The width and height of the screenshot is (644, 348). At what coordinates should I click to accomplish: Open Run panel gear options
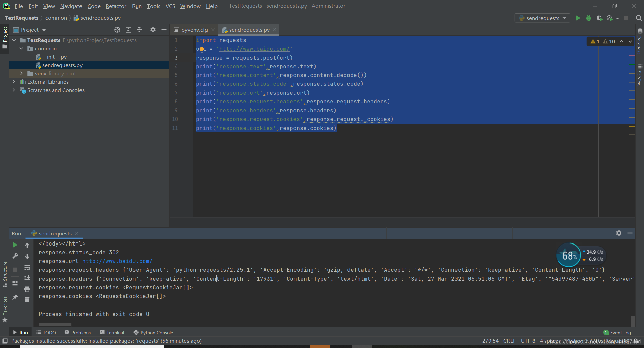tap(619, 233)
